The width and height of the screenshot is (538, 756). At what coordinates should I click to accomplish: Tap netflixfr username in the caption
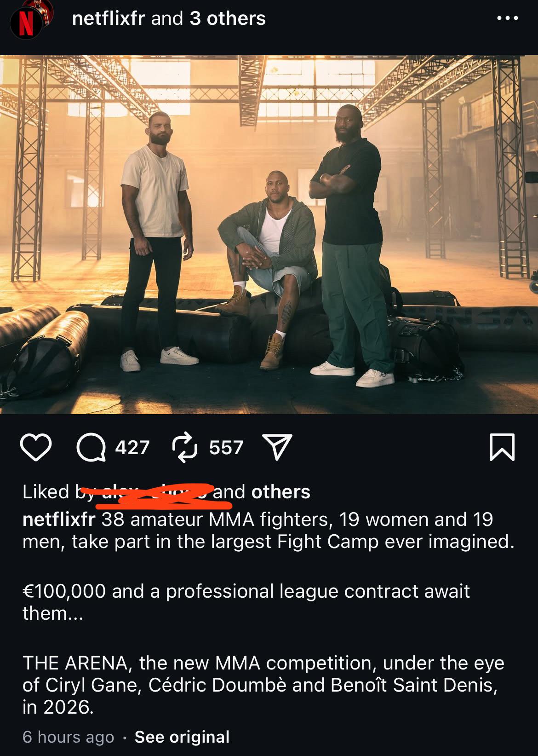[x=59, y=519]
